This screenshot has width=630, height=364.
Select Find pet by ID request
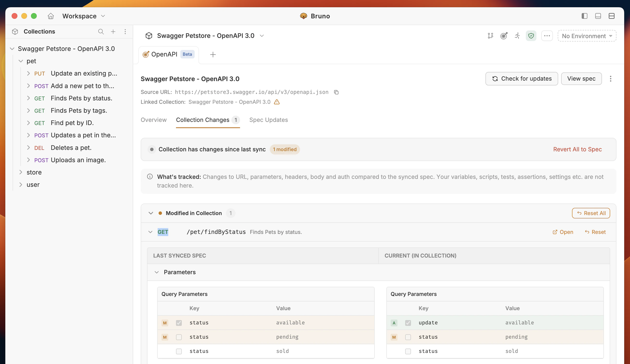pos(72,123)
